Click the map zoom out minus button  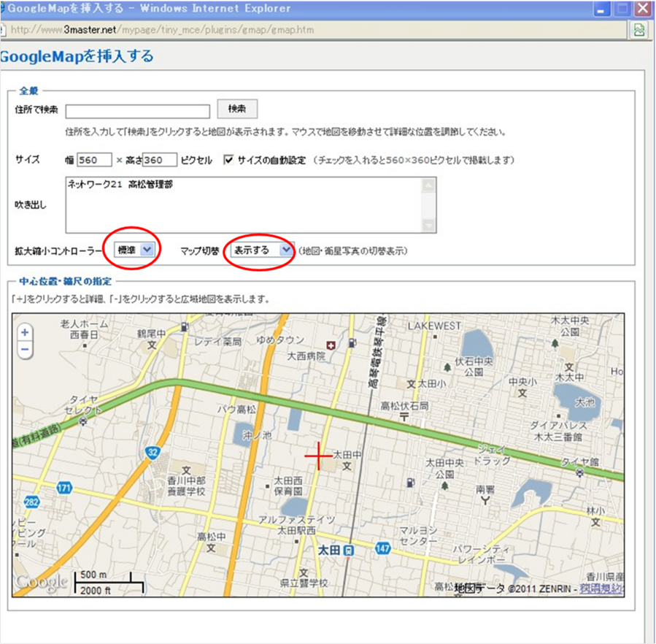point(25,349)
